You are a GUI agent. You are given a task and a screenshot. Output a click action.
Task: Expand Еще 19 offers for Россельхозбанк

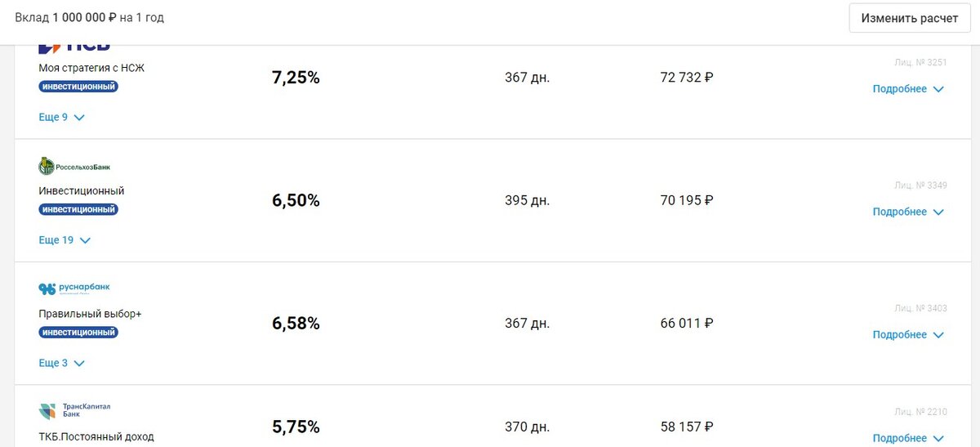[65, 240]
